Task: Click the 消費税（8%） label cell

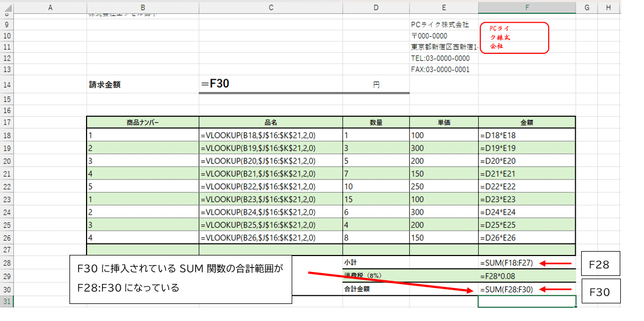Action: (x=376, y=275)
